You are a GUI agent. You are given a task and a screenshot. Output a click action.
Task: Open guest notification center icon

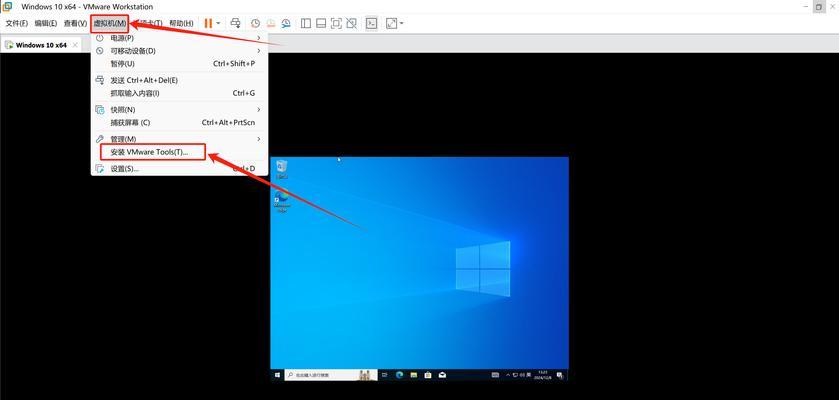(560, 375)
